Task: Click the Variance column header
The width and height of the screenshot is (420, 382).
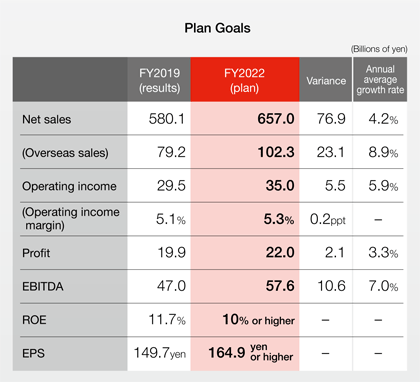Action: (x=326, y=79)
